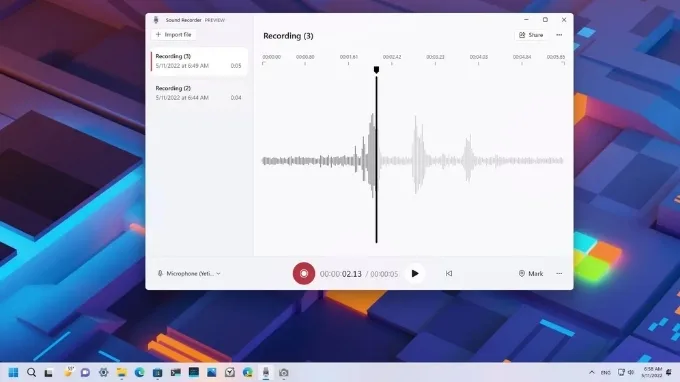The height and width of the screenshot is (382, 680).
Task: Select Recording (3) in the list
Action: coord(199,61)
